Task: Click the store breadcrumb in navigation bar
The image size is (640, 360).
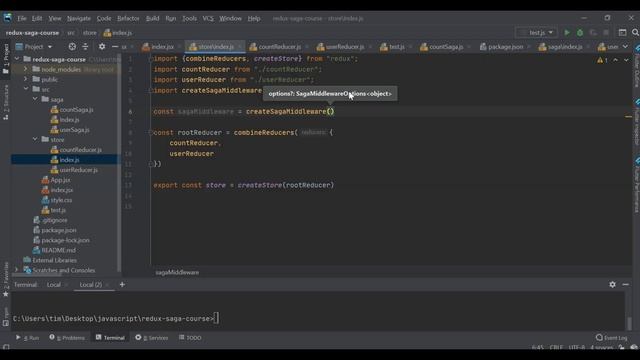Action: [x=89, y=33]
